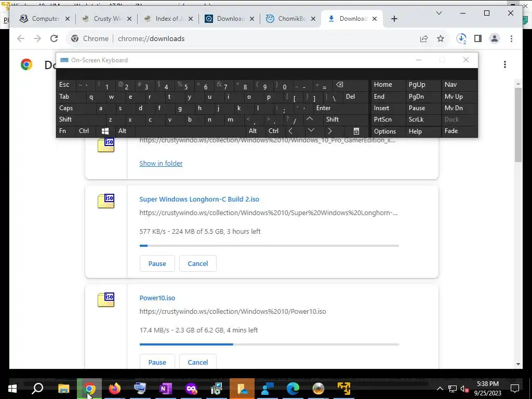Viewport: 532px width, 399px height.
Task: Click the browser forward arrow
Action: (x=37, y=38)
